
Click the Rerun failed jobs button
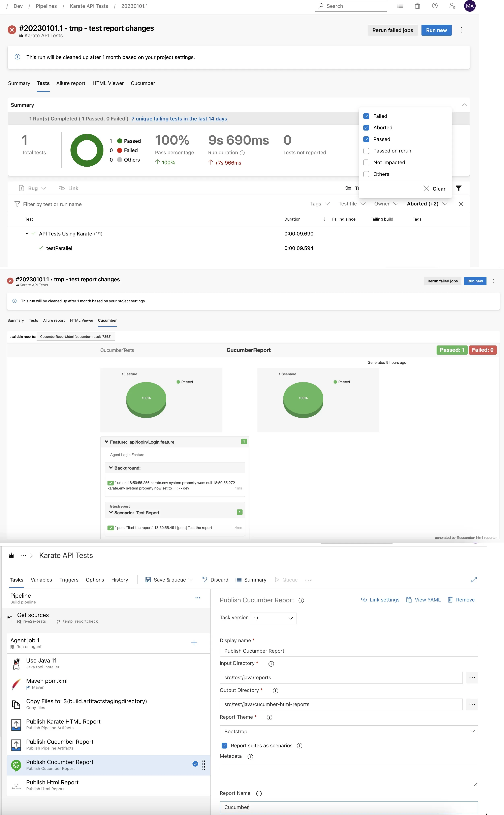[x=392, y=30]
